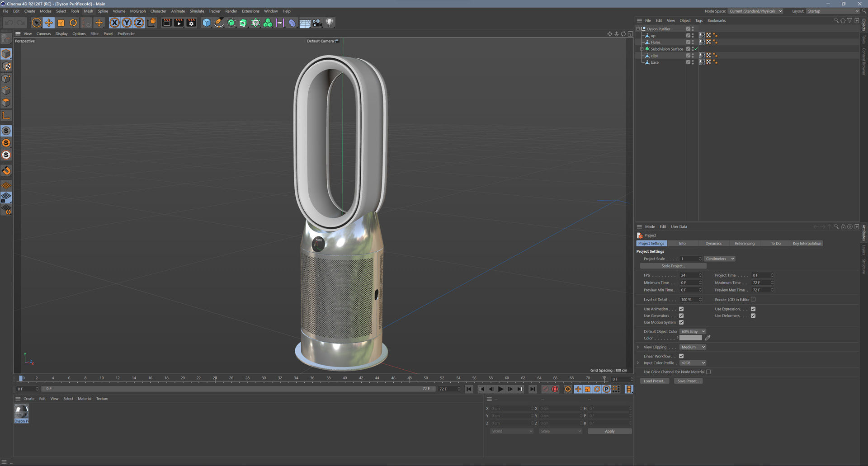Click the Save Preset button
Screen dimensions: 868x466
point(688,381)
